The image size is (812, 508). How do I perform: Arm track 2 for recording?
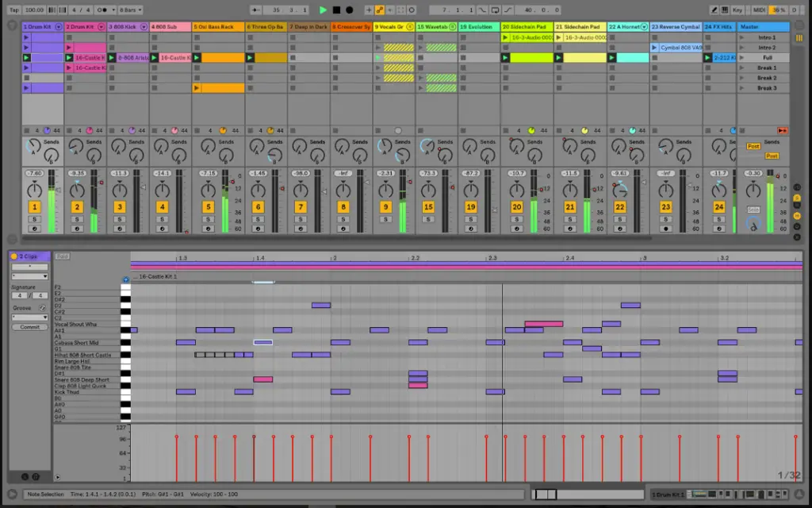pyautogui.click(x=77, y=229)
